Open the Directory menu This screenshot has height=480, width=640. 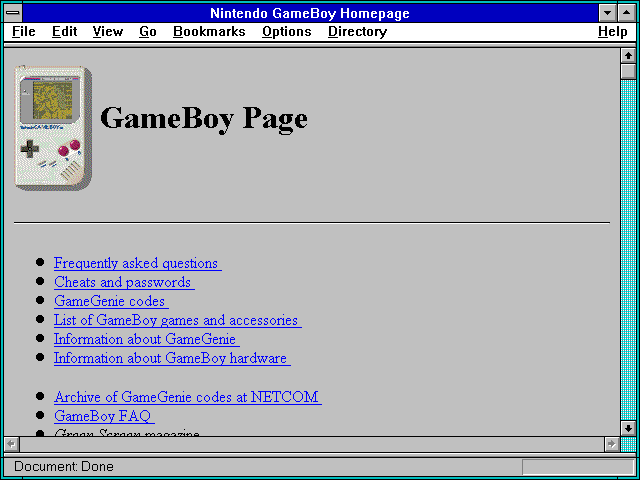358,32
